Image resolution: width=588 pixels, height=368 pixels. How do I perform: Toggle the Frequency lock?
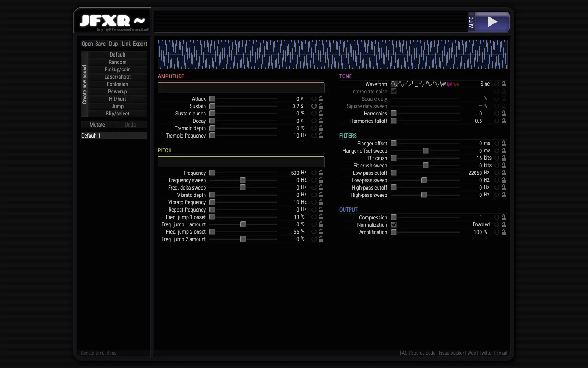click(321, 173)
